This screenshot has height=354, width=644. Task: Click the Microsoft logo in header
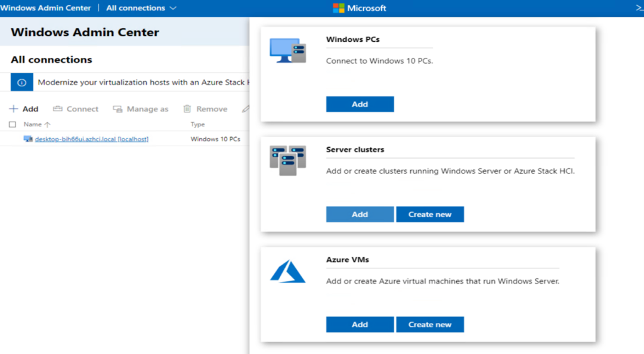point(339,8)
